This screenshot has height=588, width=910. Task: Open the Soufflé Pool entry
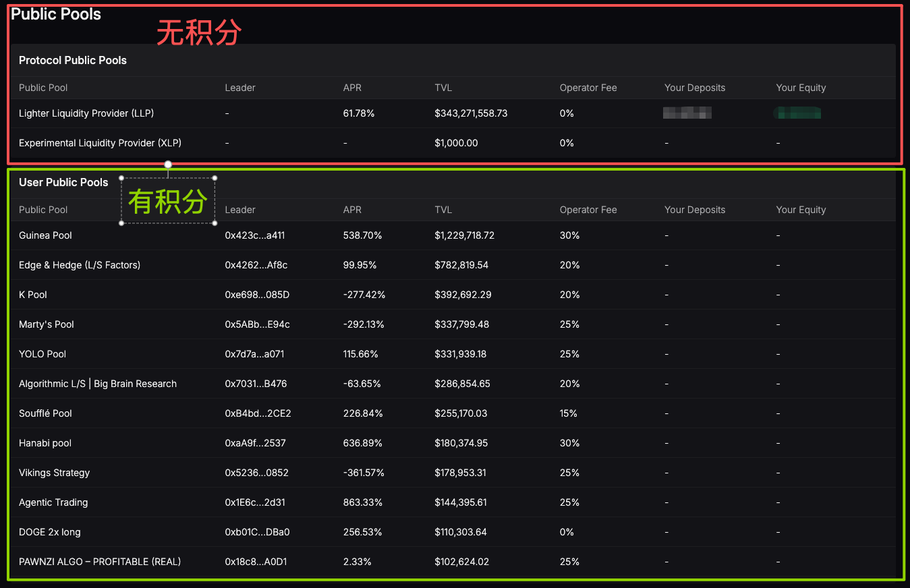point(45,413)
